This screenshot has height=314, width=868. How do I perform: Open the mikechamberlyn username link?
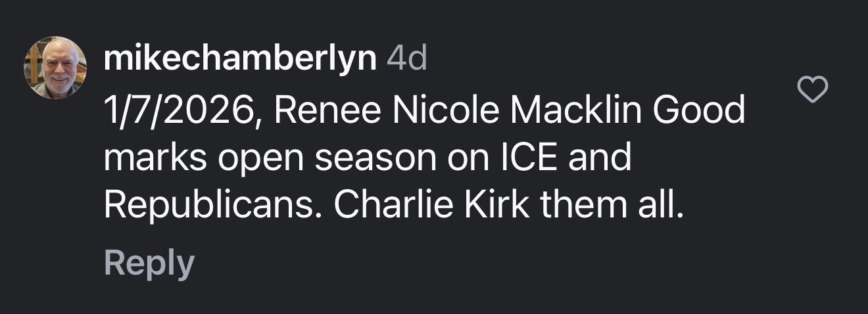tap(240, 61)
